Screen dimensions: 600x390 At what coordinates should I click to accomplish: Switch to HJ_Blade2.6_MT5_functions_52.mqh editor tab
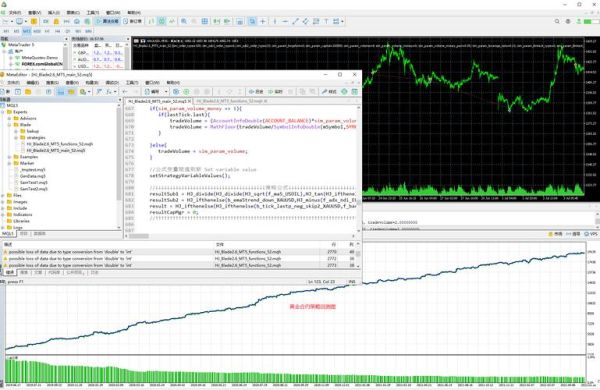[232, 101]
